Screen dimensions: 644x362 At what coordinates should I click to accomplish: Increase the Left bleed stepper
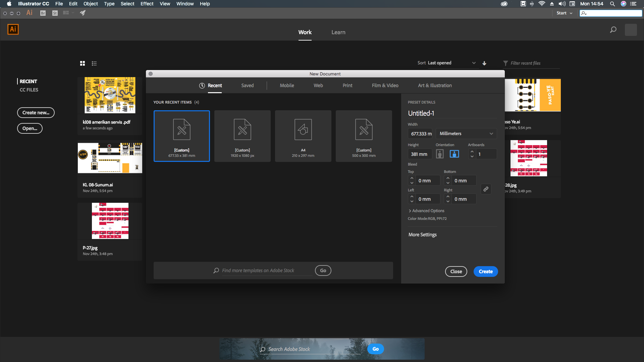(412, 197)
